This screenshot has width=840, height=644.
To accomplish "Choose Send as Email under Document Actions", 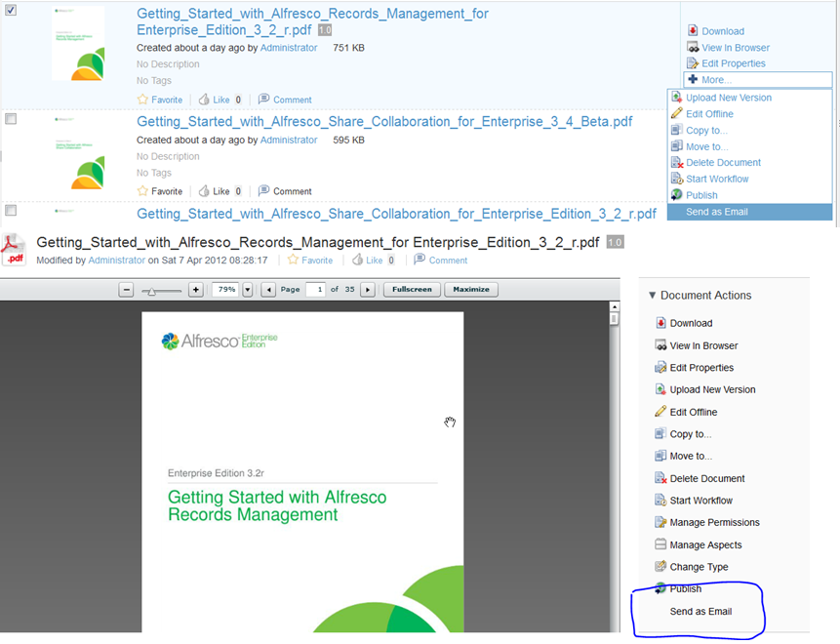I will coord(700,612).
